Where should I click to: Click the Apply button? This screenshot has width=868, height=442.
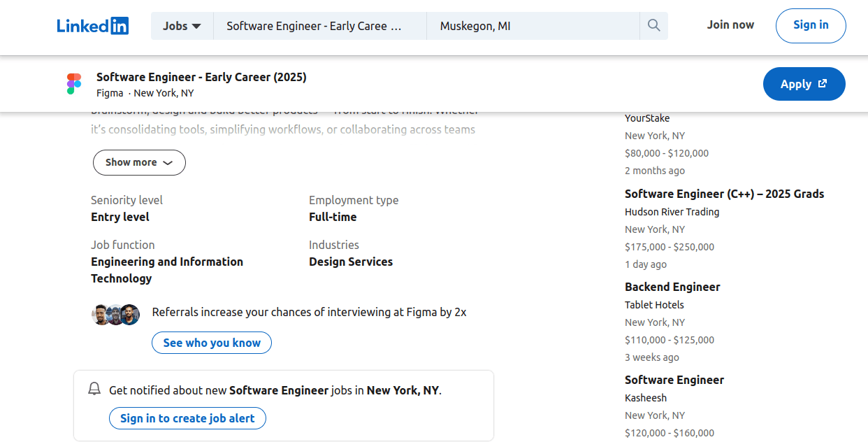[804, 84]
